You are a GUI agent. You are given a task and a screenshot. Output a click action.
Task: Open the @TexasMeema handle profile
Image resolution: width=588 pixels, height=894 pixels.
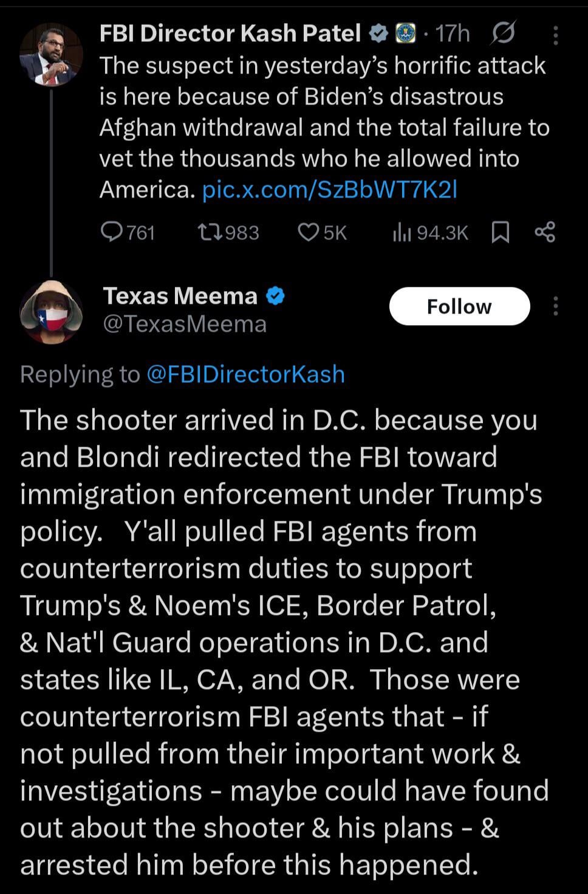[x=185, y=325]
